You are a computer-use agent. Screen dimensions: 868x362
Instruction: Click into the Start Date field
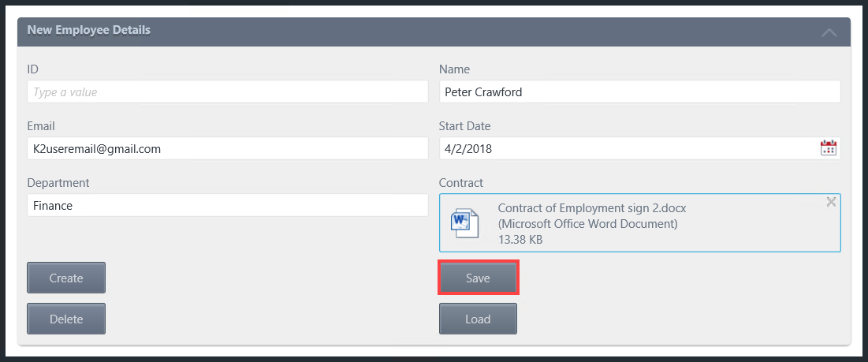pos(623,148)
